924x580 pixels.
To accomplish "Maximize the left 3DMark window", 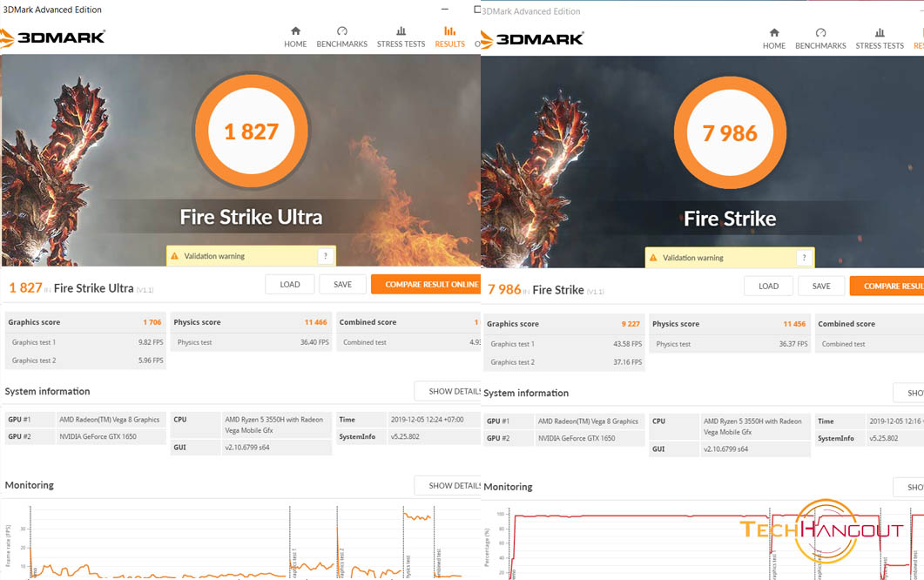I will [x=476, y=10].
